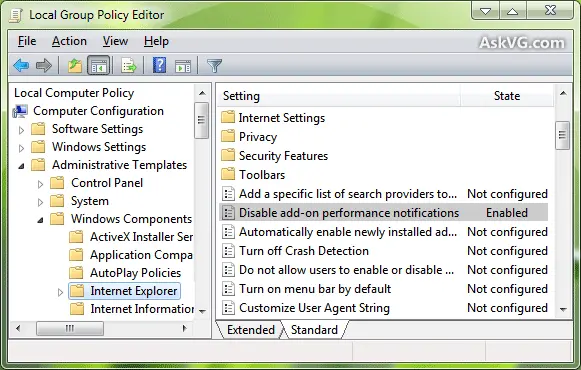Viewport: 581px width, 370px height.
Task: Click the settings list vertical scrollbar thumb
Action: (562, 135)
